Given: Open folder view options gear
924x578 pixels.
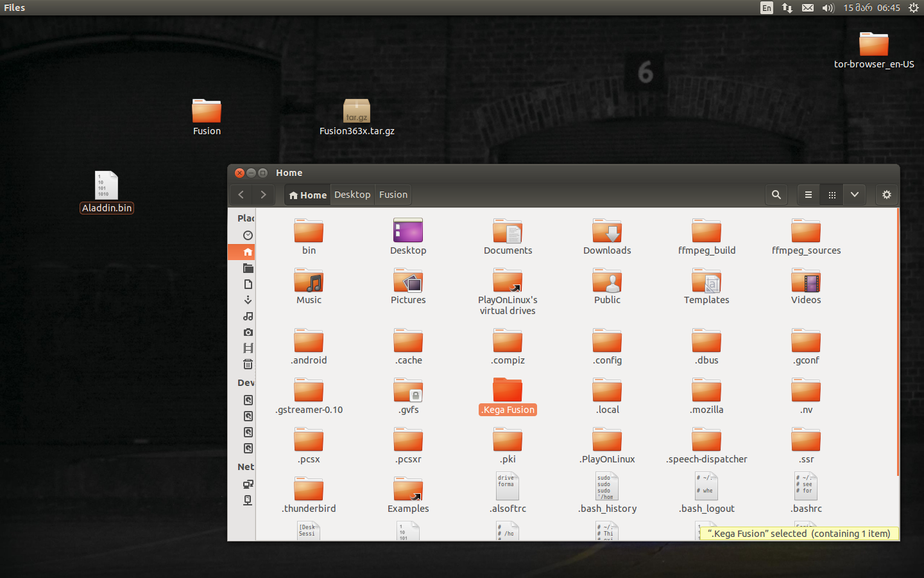Looking at the screenshot, I should pos(887,195).
